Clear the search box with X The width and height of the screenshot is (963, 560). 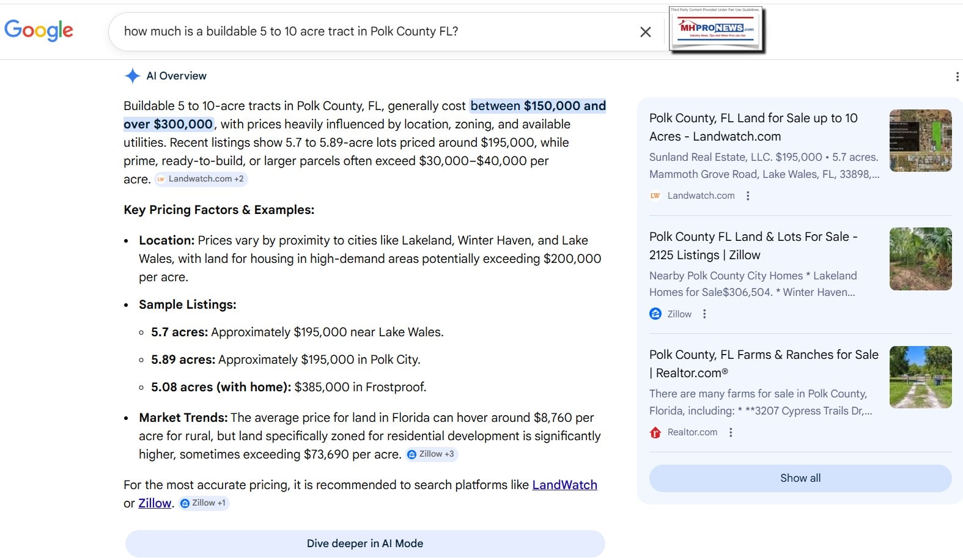(x=645, y=32)
